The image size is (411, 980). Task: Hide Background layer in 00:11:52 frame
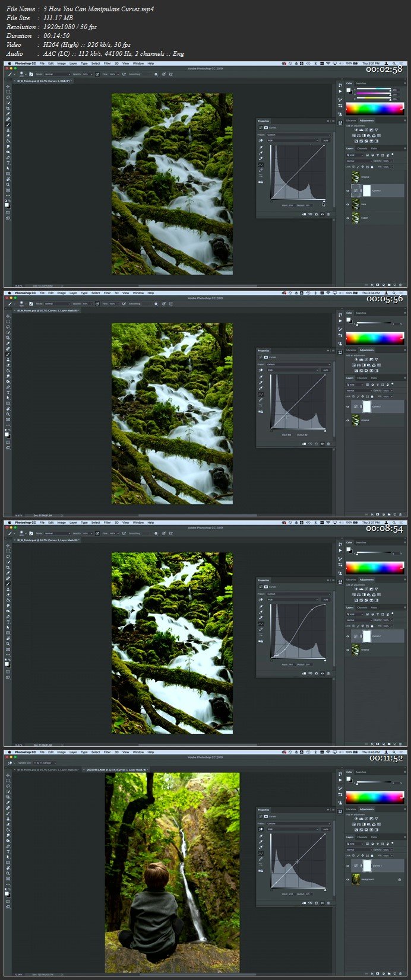click(347, 880)
